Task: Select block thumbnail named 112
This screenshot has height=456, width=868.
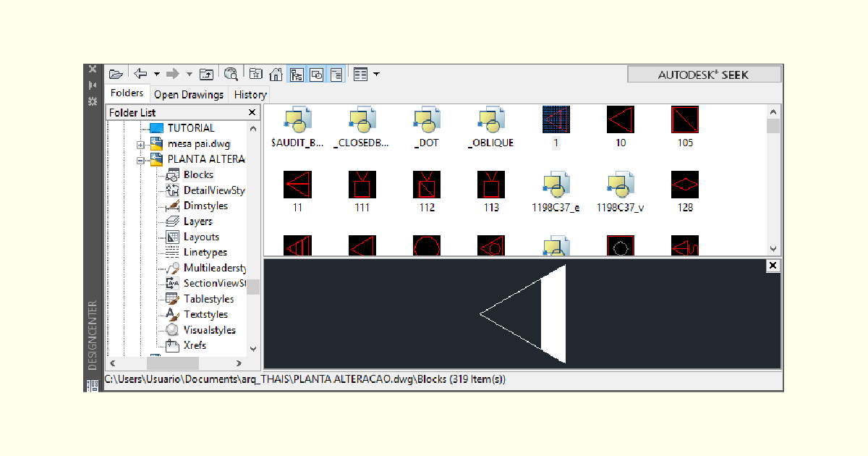Action: pos(427,185)
